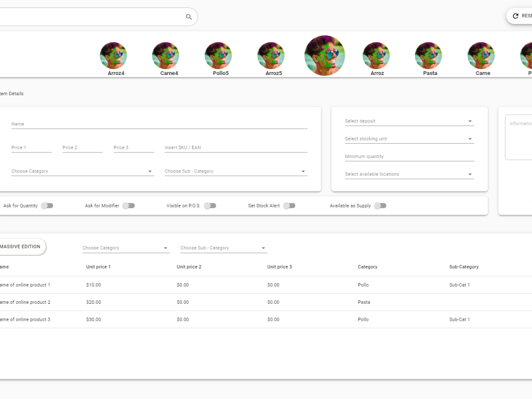The height and width of the screenshot is (399, 532).
Task: Toggle the Ask for Modifier switch
Action: [129, 205]
